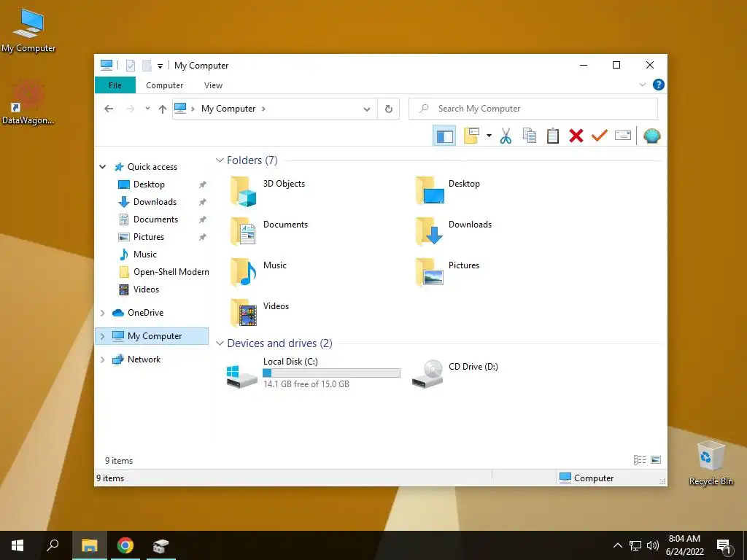Click the taskbar search magnifier
Image resolution: width=747 pixels, height=560 pixels.
53,545
